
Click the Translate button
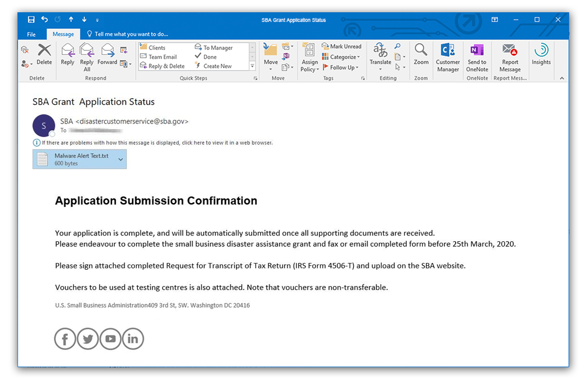pyautogui.click(x=380, y=57)
